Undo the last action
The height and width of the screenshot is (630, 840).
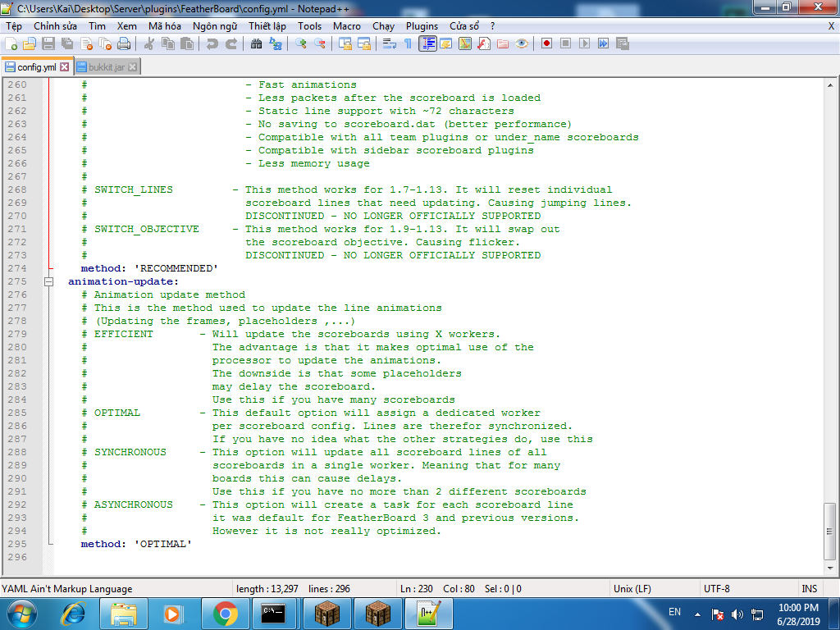[212, 44]
